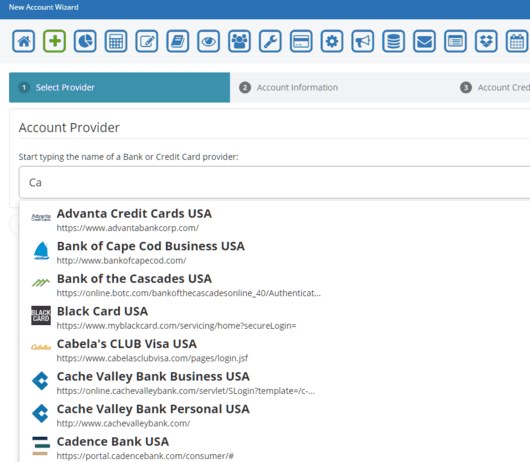Screen dimensions: 530x462
Task: Open the users group icon
Action: (239, 41)
